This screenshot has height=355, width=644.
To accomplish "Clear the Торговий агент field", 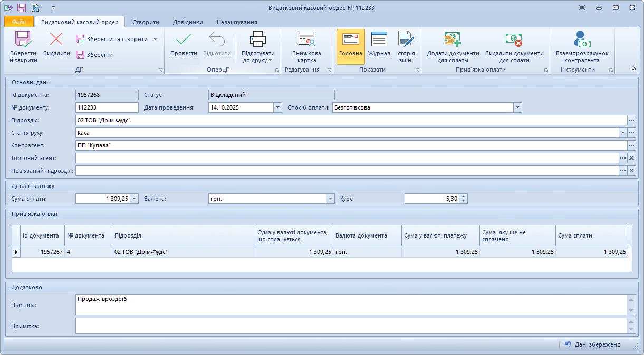I will (x=631, y=158).
